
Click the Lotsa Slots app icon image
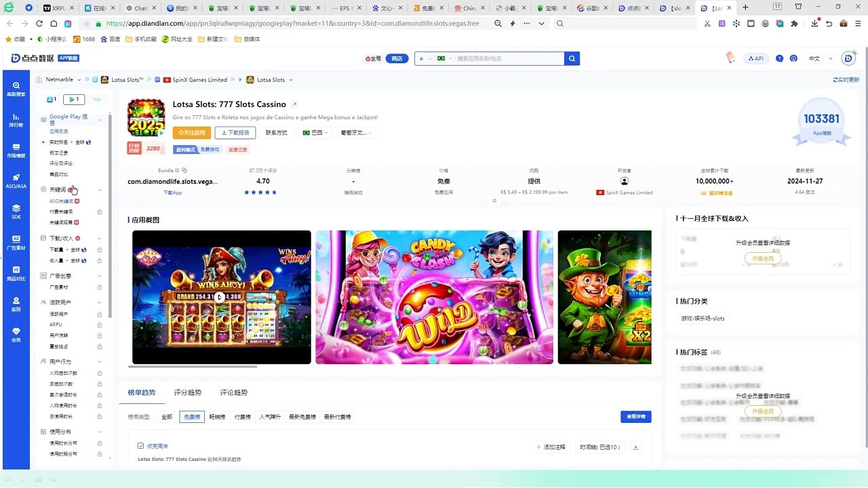point(146,118)
